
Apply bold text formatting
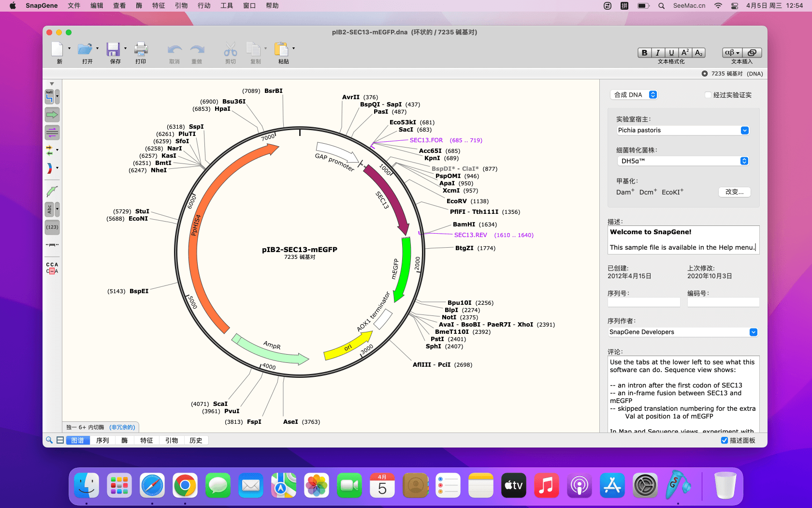click(644, 53)
